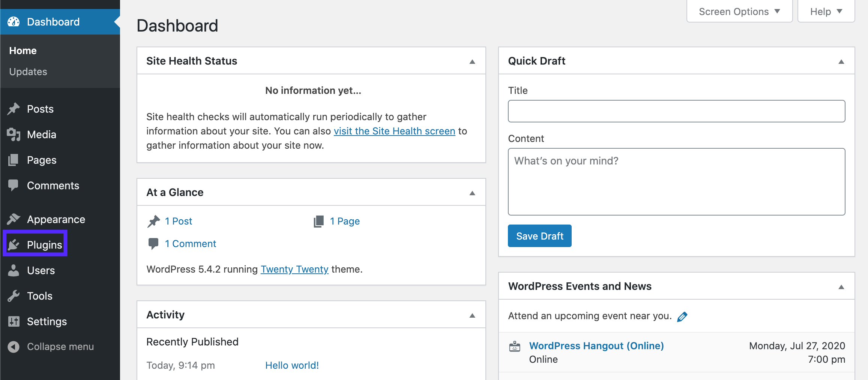Click the pencil icon to edit event location
The height and width of the screenshot is (380, 868).
[682, 317]
